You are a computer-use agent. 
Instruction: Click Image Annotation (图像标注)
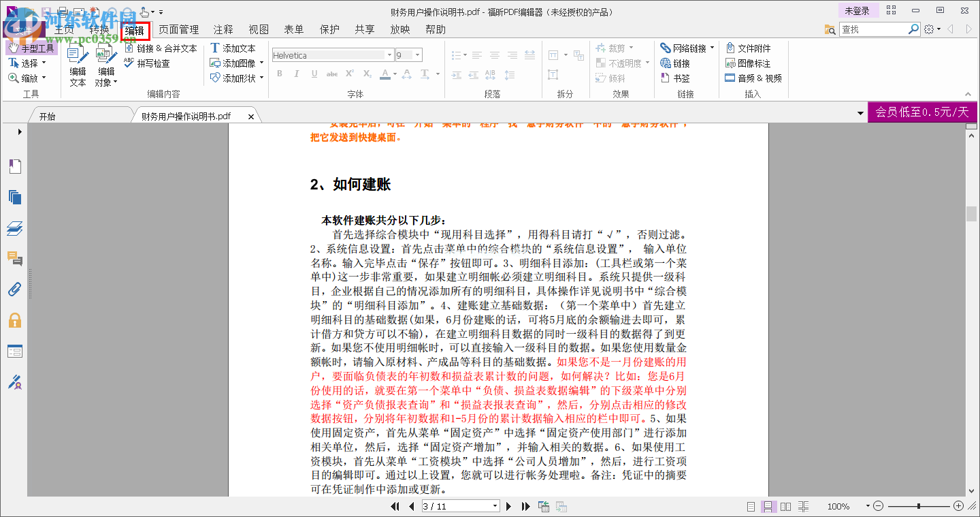pyautogui.click(x=748, y=63)
